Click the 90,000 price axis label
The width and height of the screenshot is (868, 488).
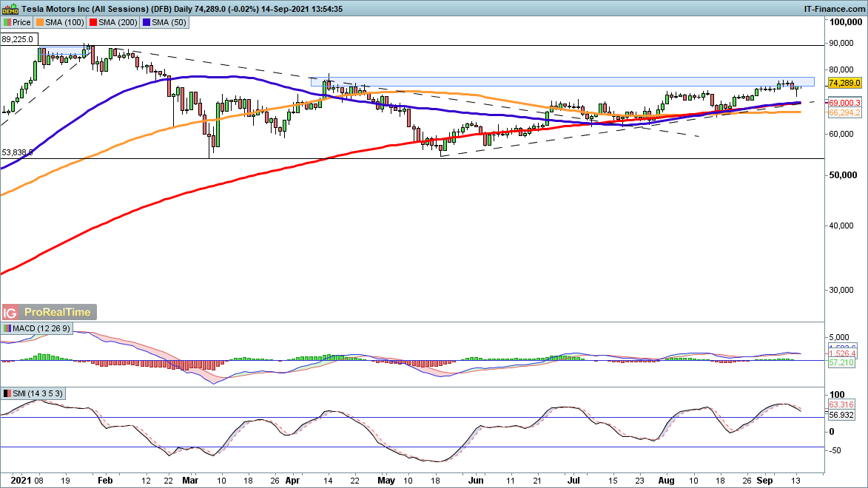pyautogui.click(x=842, y=43)
